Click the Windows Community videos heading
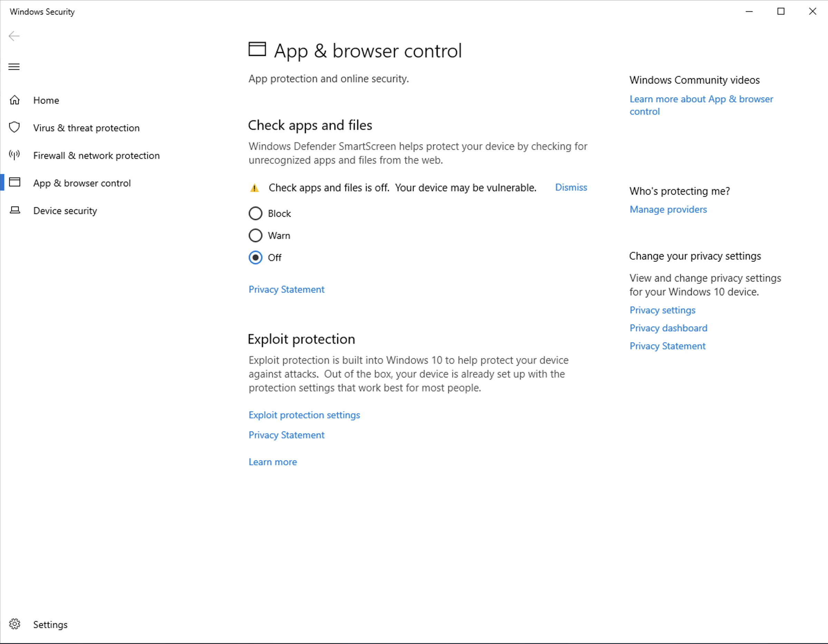Screen dimensions: 828x644 pos(695,80)
